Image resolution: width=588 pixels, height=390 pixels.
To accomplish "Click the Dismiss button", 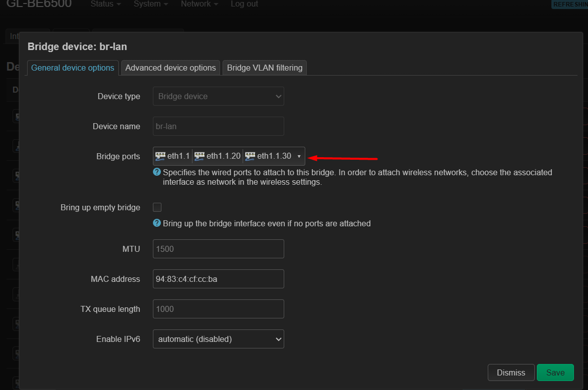I will (x=511, y=372).
